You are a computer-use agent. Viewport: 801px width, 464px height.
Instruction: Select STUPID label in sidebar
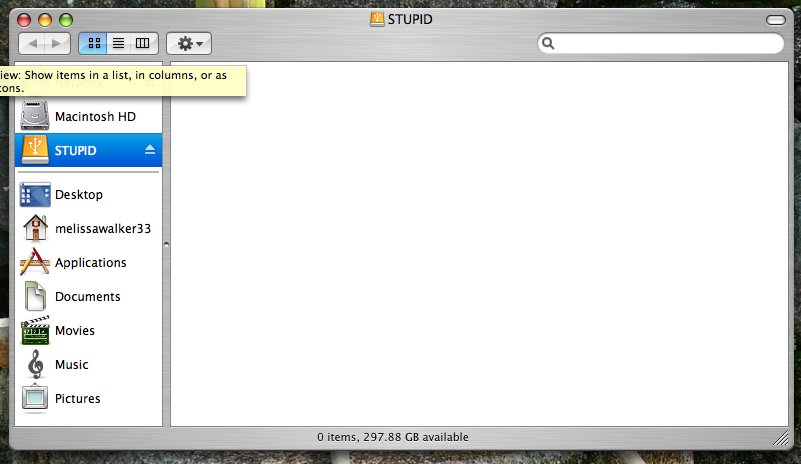tap(76, 151)
